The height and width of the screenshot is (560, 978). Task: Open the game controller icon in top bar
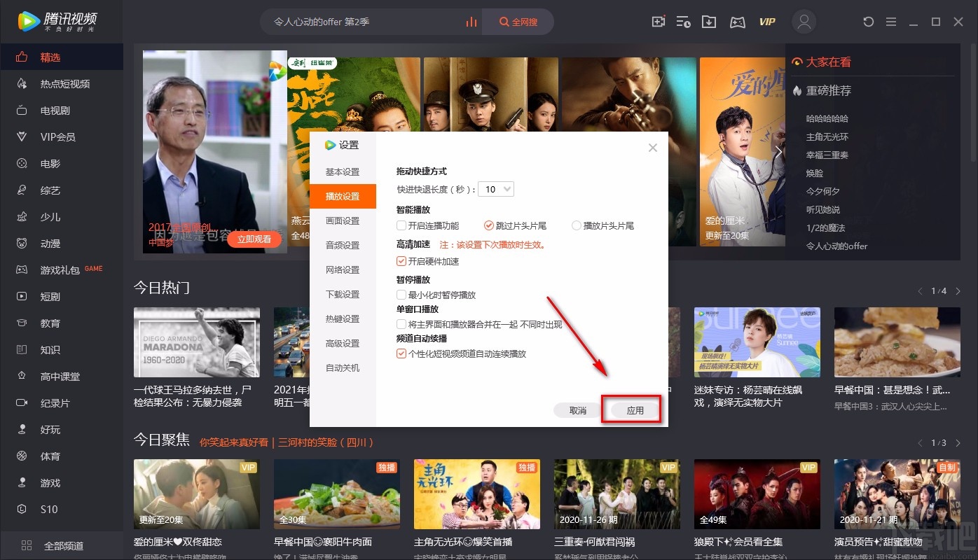coord(737,22)
